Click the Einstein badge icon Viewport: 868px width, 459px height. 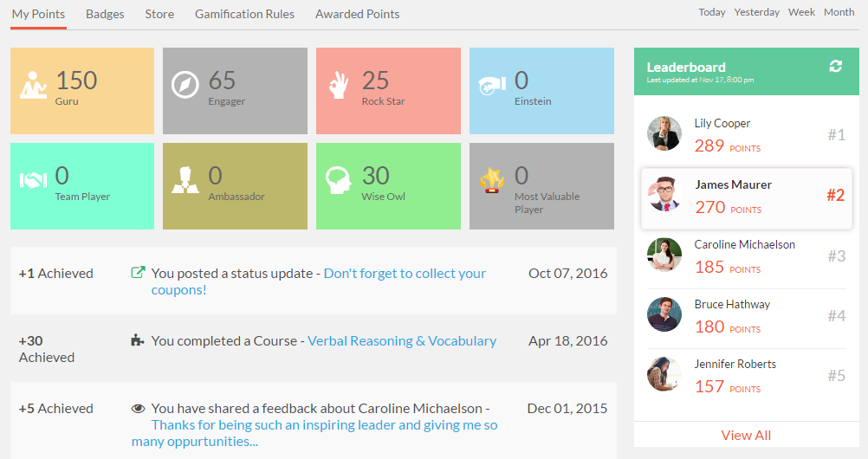coord(492,85)
